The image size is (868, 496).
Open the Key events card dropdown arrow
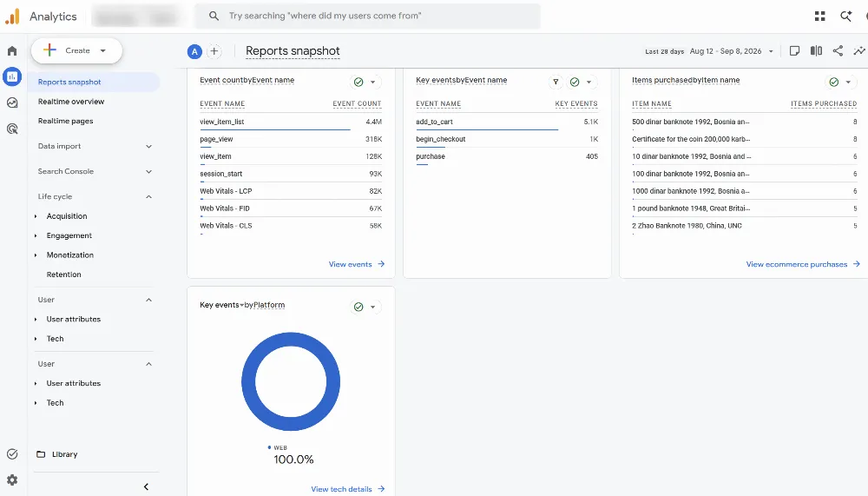tap(589, 82)
